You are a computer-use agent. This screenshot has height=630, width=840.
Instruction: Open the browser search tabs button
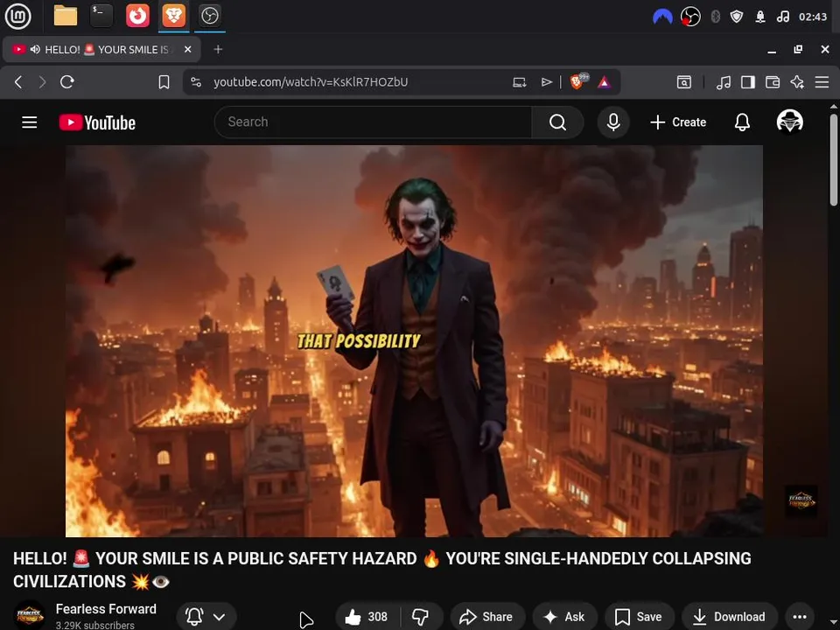click(684, 82)
